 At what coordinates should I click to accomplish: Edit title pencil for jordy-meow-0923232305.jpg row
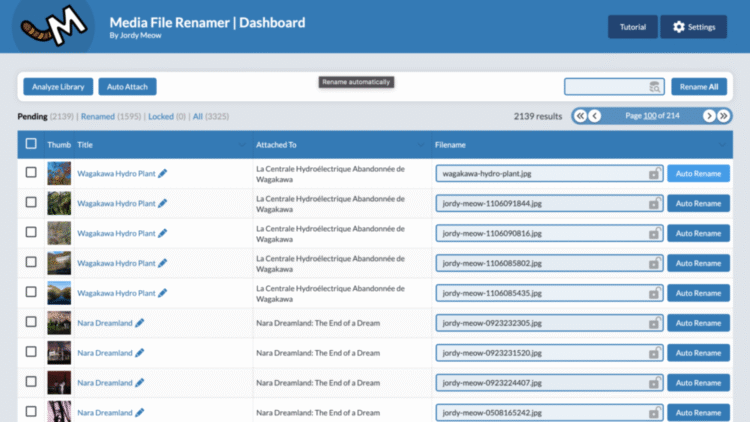(x=140, y=323)
